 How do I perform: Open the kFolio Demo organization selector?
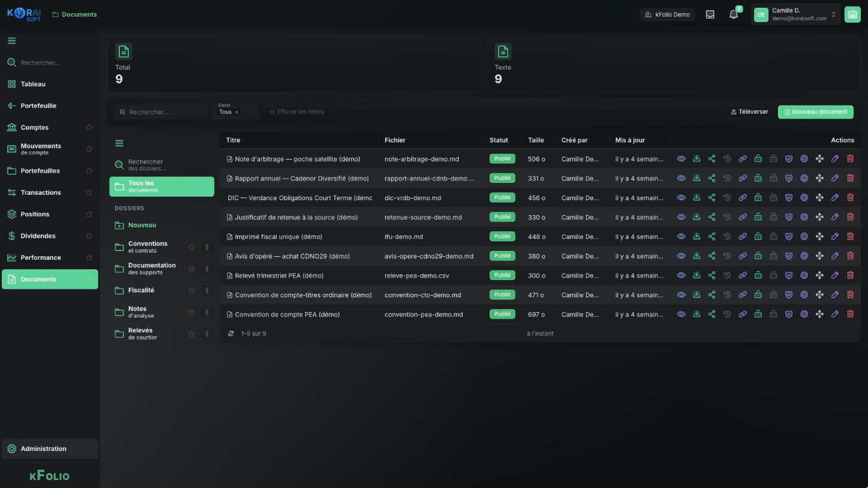tap(668, 14)
